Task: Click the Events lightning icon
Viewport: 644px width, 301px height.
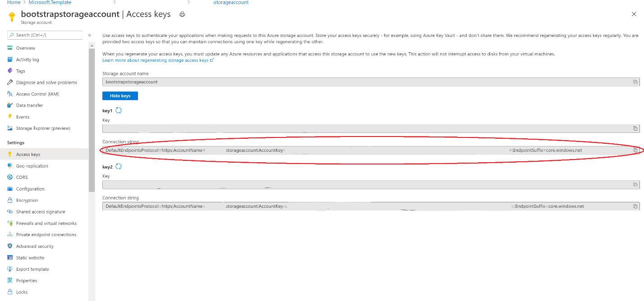Action: tap(10, 117)
